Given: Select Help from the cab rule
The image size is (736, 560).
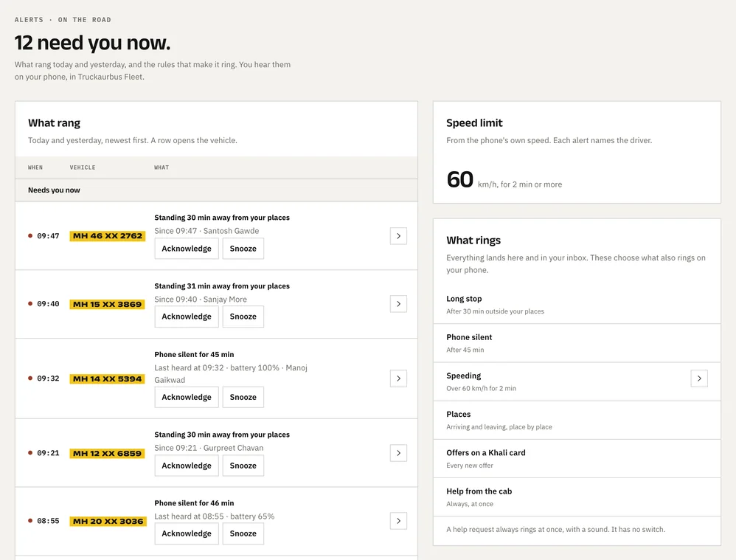Looking at the screenshot, I should pyautogui.click(x=577, y=497).
